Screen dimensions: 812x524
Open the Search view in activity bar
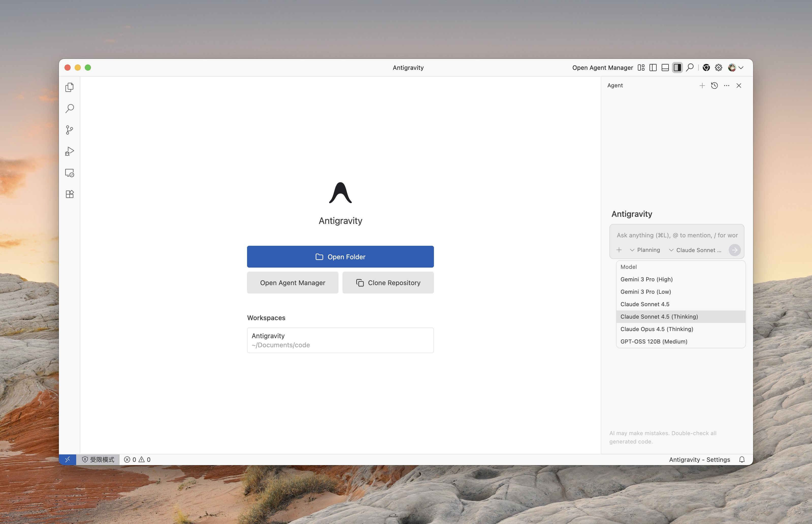tap(69, 109)
